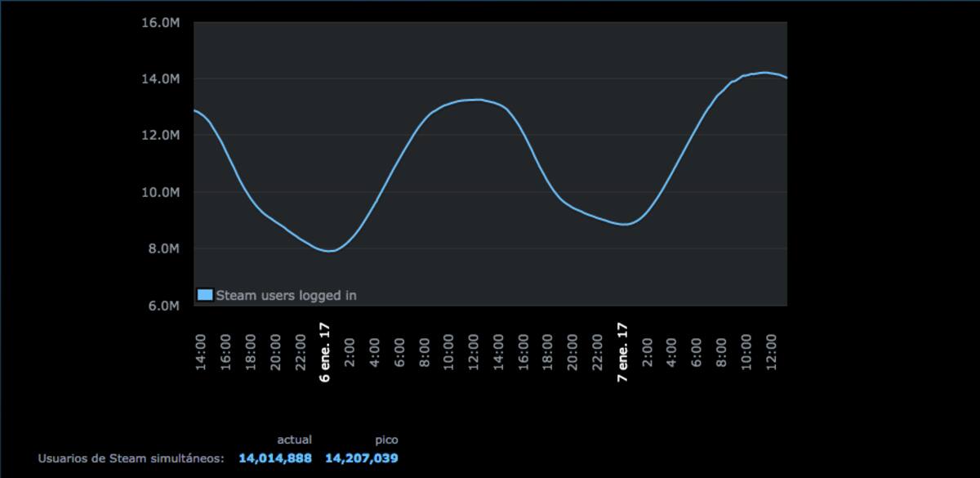Click the '7 ene. 17' date axis marker

point(622,352)
